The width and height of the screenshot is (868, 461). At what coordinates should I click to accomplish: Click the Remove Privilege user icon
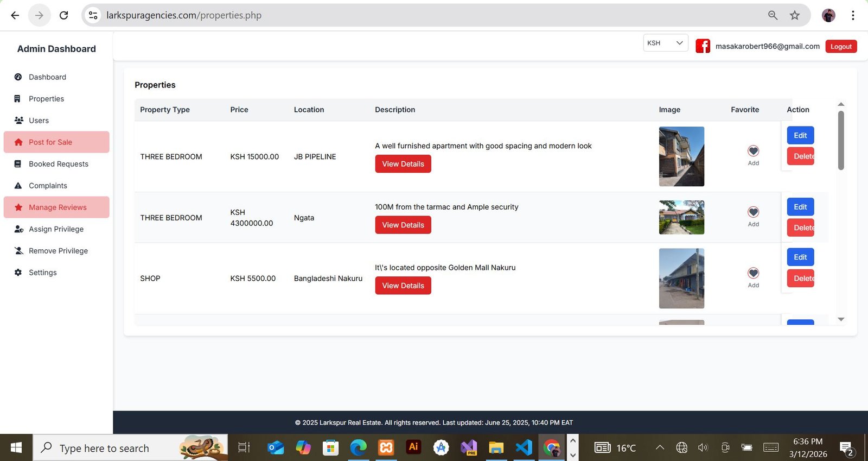[18, 251]
